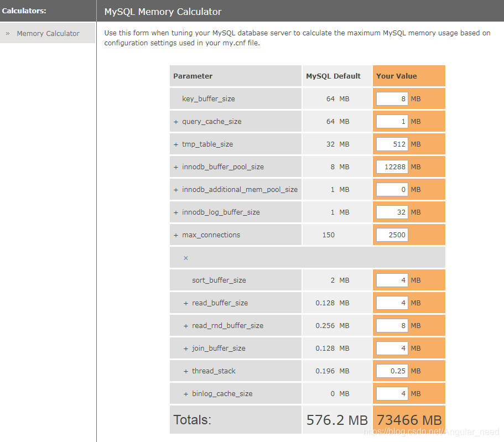Click the join_buffer_size parameter label
This screenshot has width=504, height=442.
coord(219,348)
